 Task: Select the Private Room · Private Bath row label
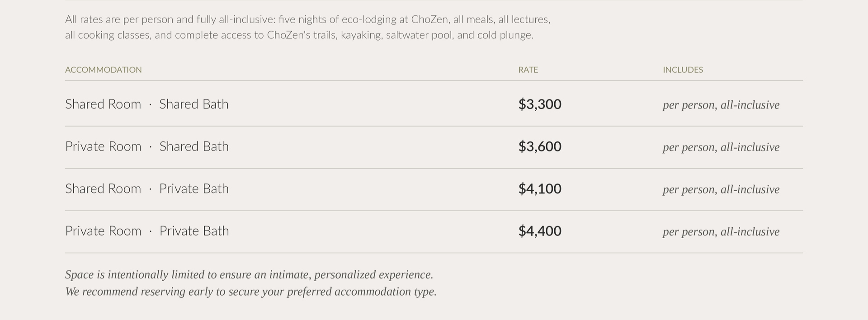click(146, 231)
